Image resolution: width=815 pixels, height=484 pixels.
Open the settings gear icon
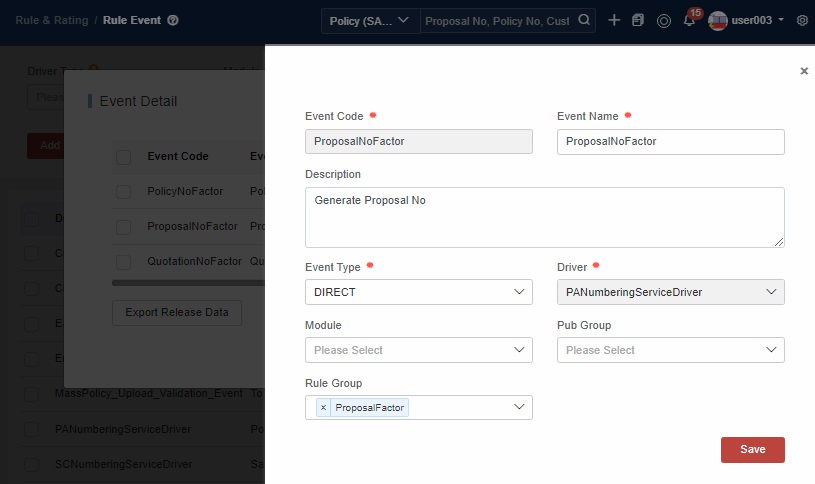[x=802, y=20]
